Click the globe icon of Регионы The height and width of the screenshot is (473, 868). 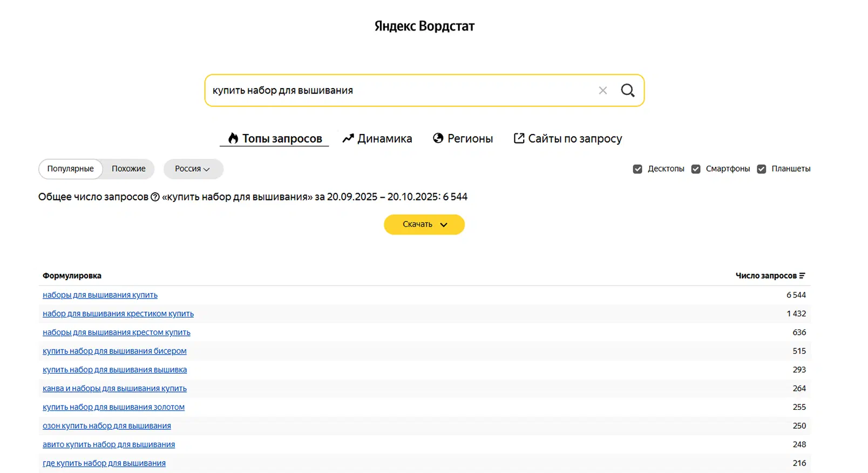(x=438, y=138)
